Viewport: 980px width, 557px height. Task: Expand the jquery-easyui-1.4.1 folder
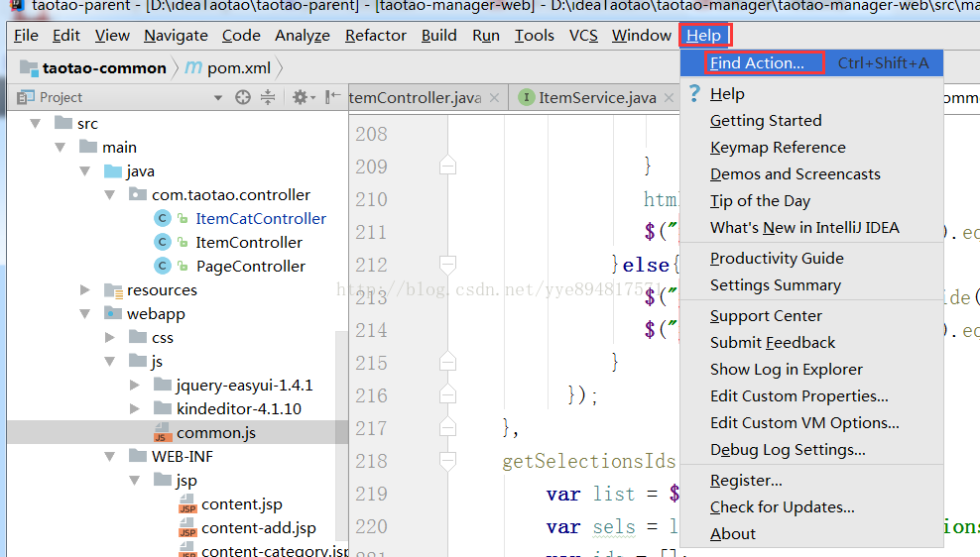134,385
